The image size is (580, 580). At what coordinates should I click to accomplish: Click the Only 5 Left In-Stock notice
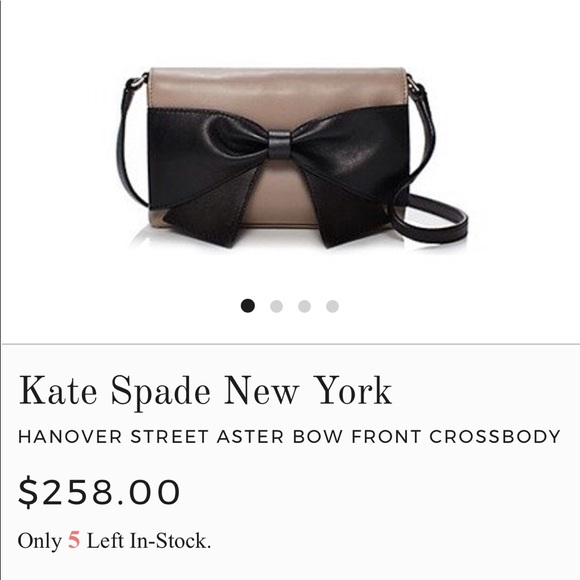[x=114, y=541]
